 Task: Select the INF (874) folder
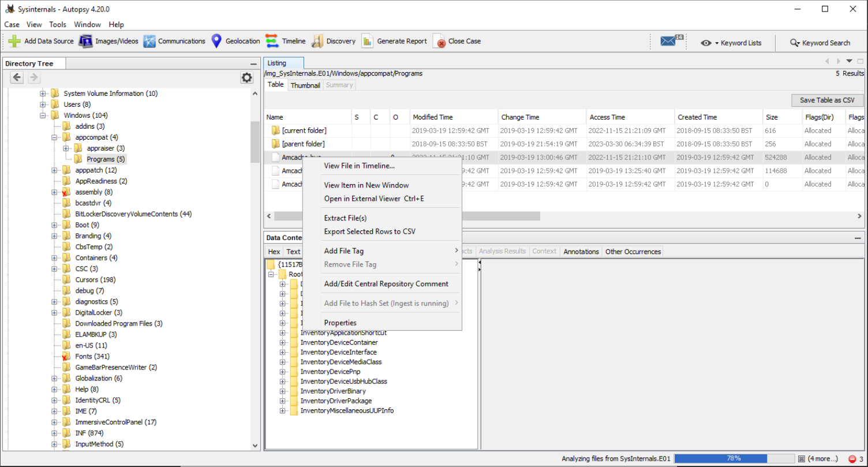pos(89,434)
